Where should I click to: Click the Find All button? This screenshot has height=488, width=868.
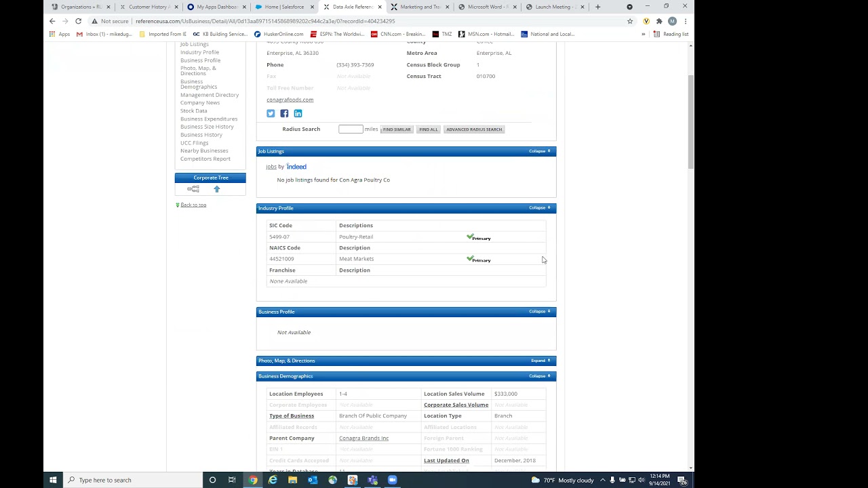tap(429, 129)
